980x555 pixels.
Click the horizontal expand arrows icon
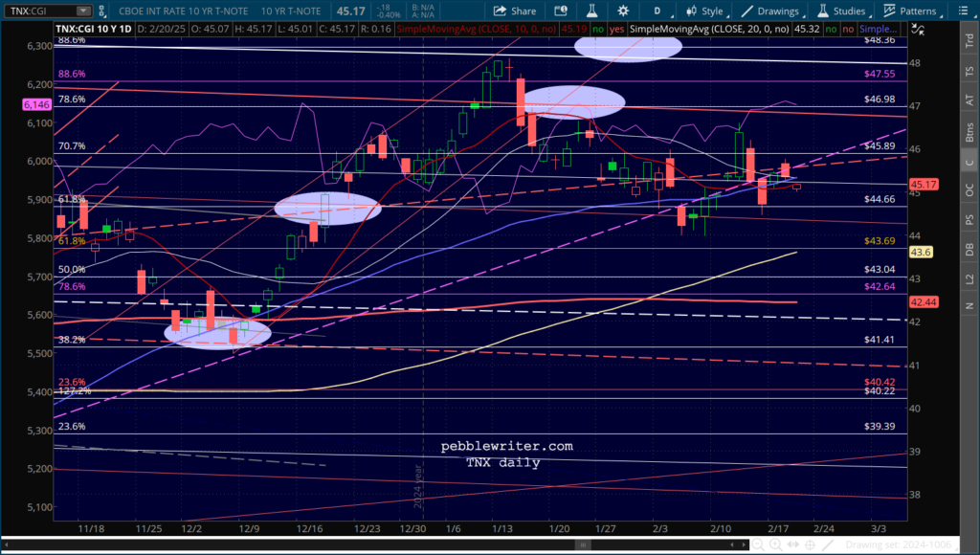(793, 545)
